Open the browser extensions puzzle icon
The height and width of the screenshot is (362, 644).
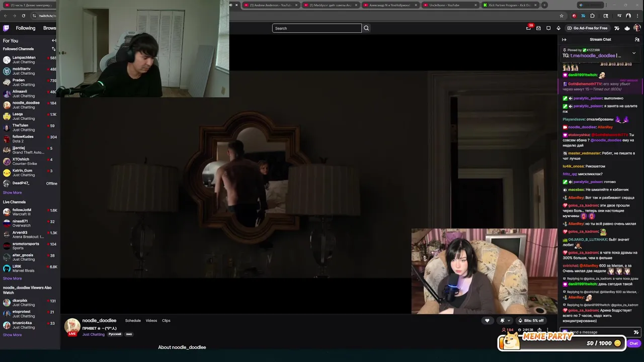pos(592,16)
